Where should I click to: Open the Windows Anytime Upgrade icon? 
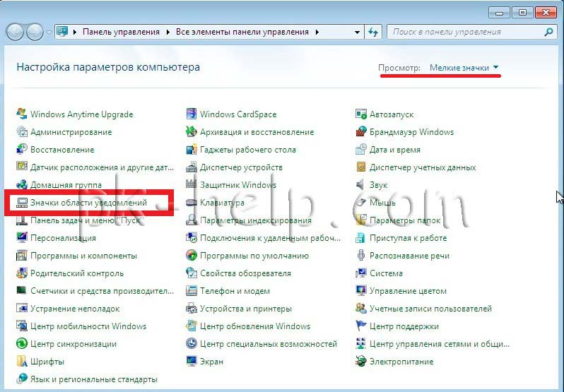pyautogui.click(x=22, y=114)
